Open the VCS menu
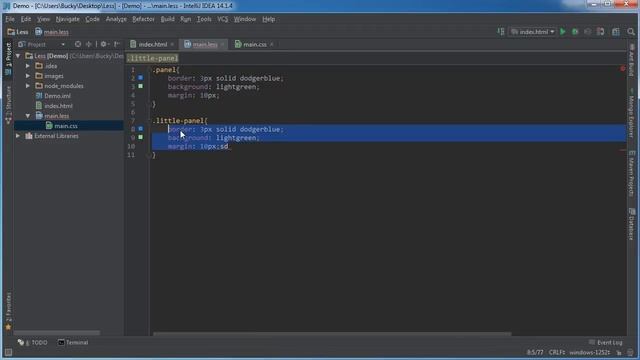 point(222,19)
